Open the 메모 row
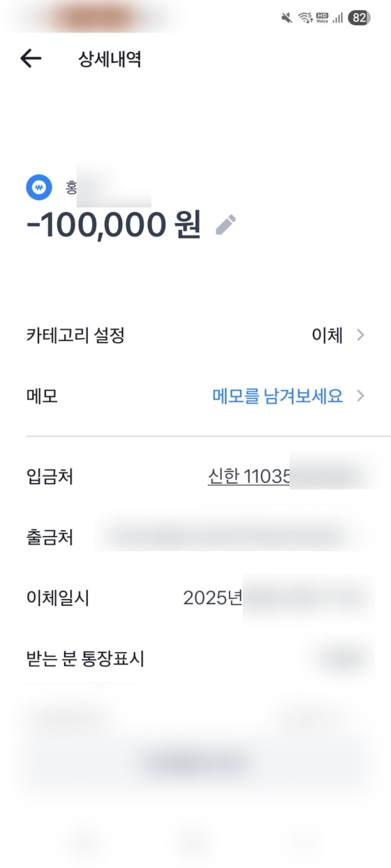 [42, 396]
